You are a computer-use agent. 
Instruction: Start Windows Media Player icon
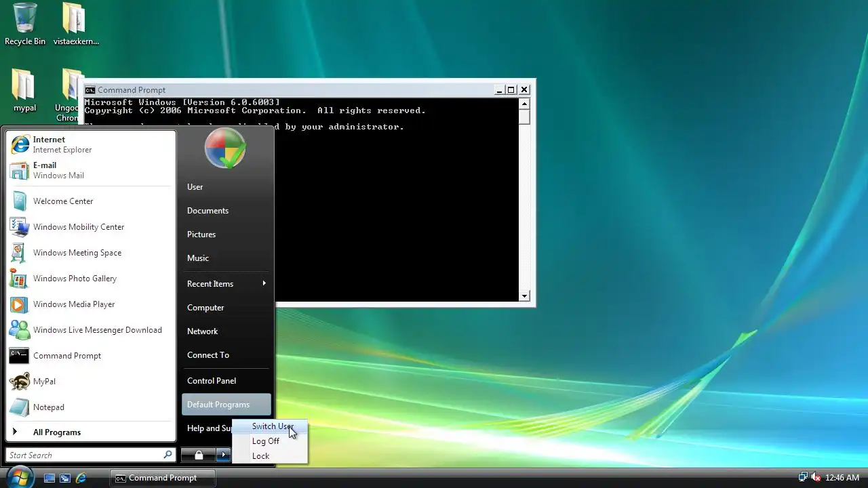pyautogui.click(x=20, y=304)
